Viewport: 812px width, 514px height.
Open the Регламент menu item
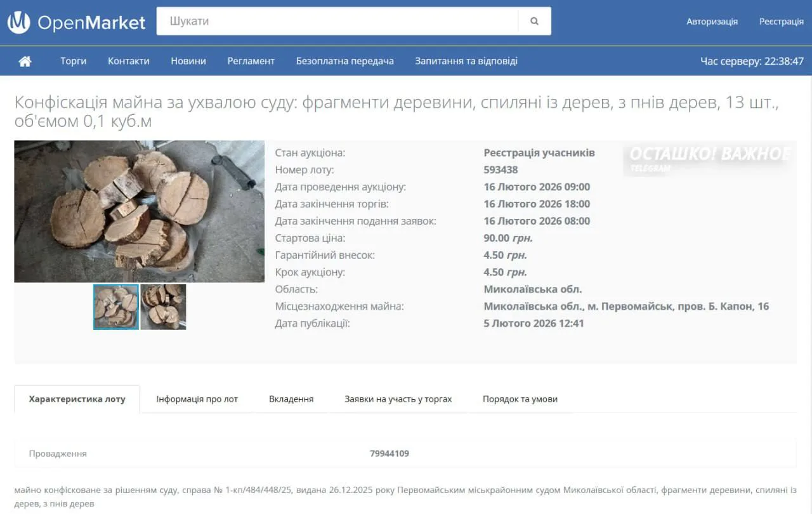click(x=251, y=61)
